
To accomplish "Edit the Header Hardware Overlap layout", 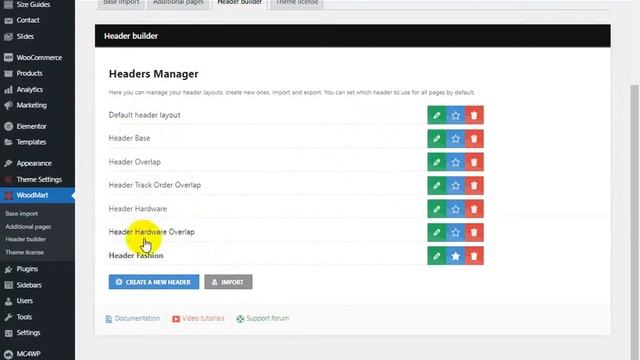I will point(437,233).
